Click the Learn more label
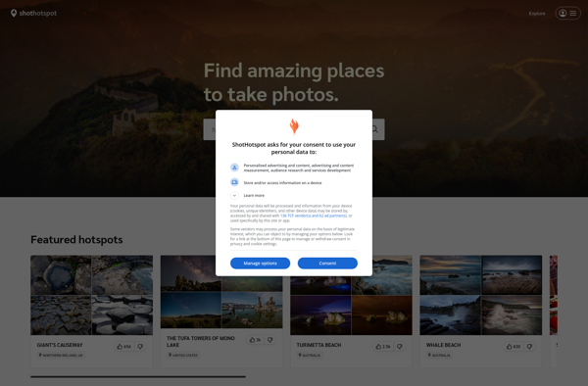The height and width of the screenshot is (386, 588). [254, 195]
